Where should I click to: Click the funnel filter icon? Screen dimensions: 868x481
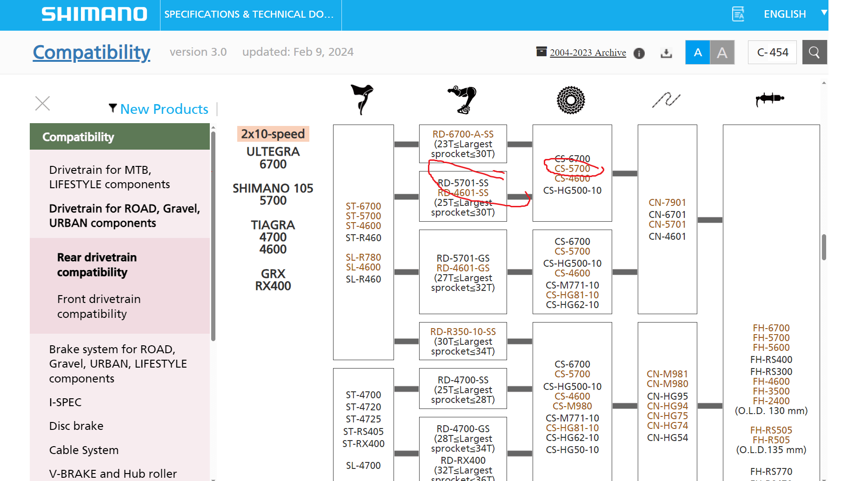113,108
